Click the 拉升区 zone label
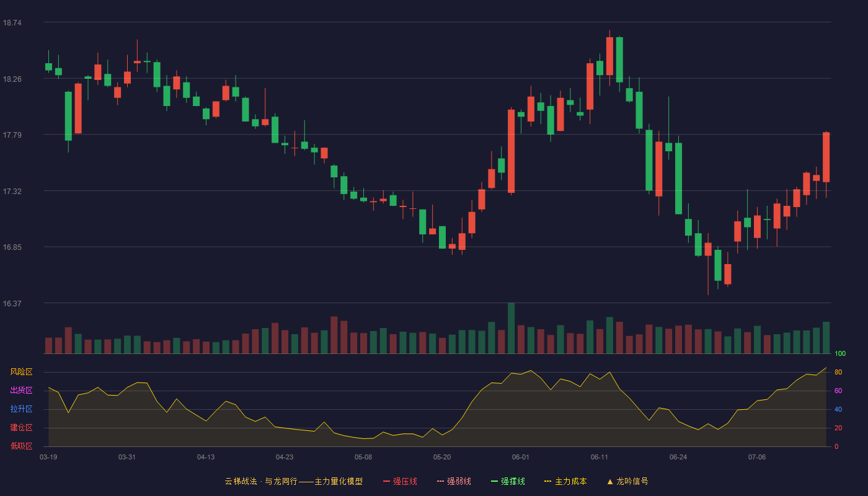Viewport: 868px width, 496px height. (x=21, y=409)
